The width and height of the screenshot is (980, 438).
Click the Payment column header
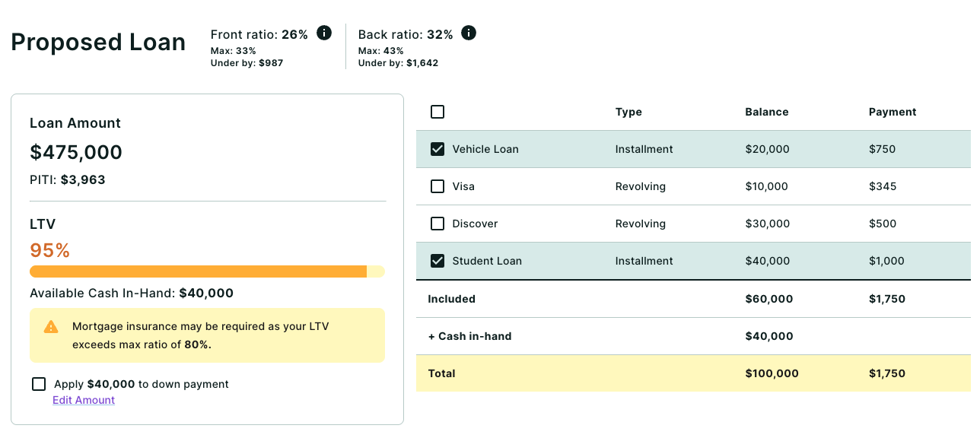coord(892,112)
